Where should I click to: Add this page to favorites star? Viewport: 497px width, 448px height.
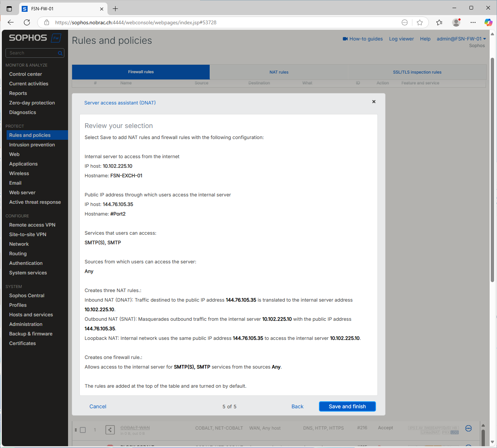pos(420,22)
